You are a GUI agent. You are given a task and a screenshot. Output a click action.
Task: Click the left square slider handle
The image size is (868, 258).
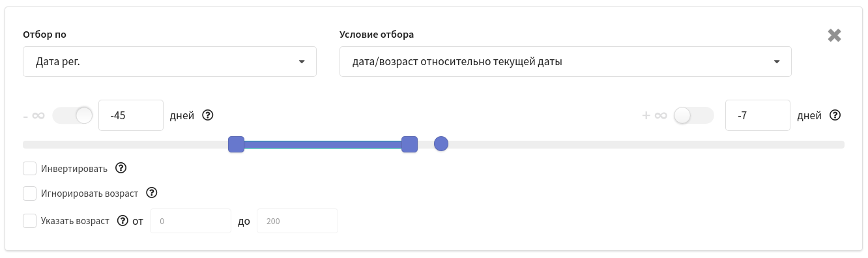point(236,144)
